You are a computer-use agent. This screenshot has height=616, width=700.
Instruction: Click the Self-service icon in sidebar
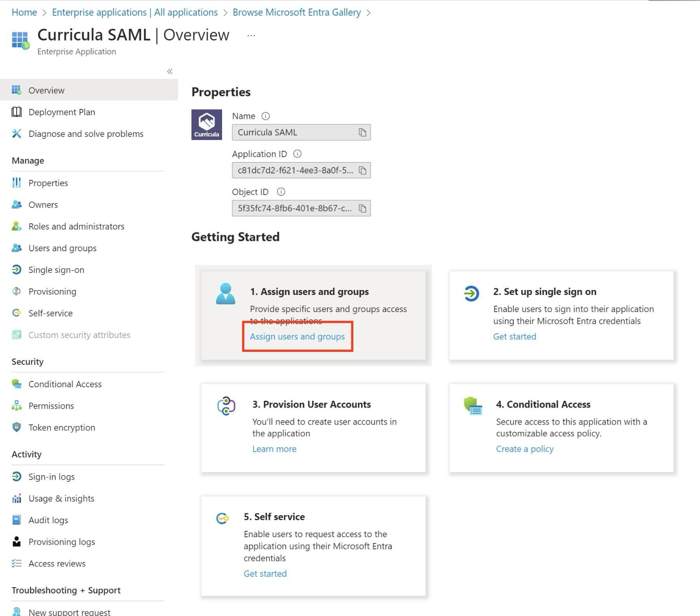(17, 313)
